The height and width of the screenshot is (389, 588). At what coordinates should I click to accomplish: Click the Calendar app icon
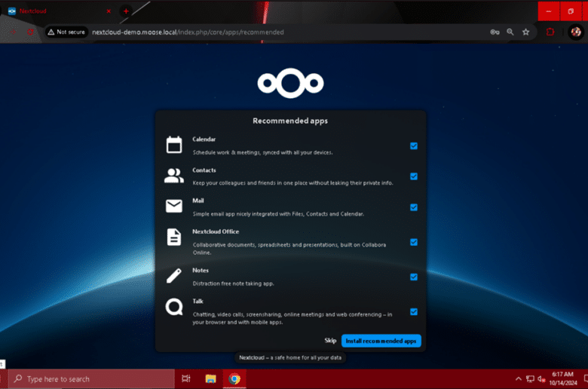[174, 145]
